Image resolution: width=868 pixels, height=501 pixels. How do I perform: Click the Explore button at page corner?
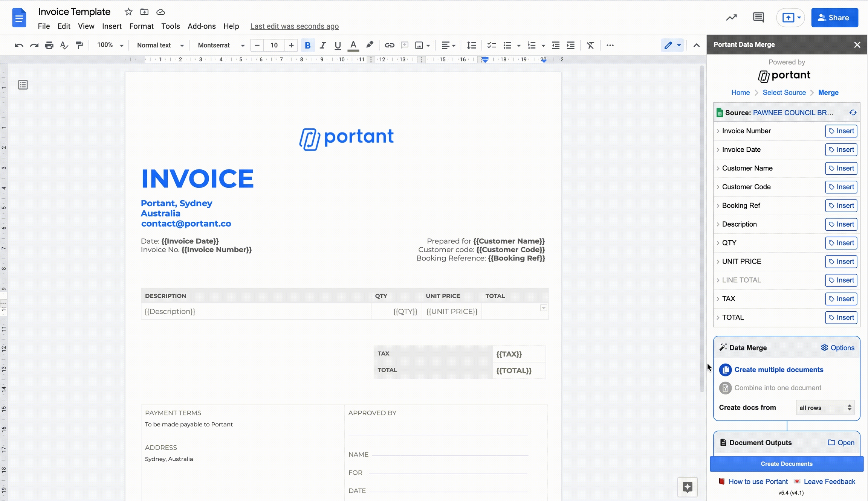[687, 487]
